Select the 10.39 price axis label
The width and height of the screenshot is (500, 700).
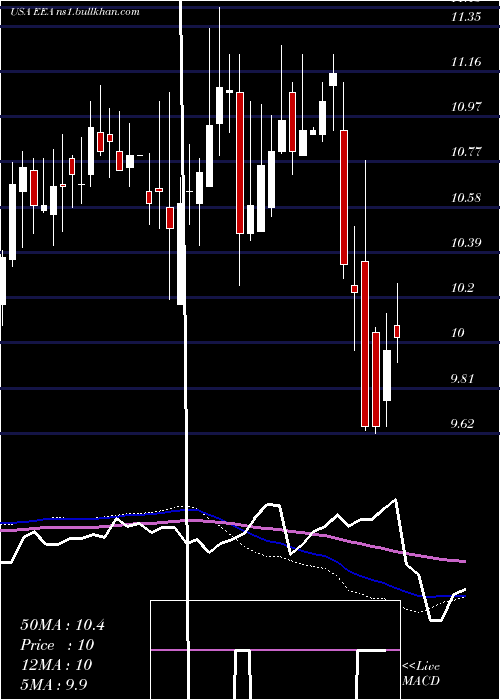click(466, 243)
